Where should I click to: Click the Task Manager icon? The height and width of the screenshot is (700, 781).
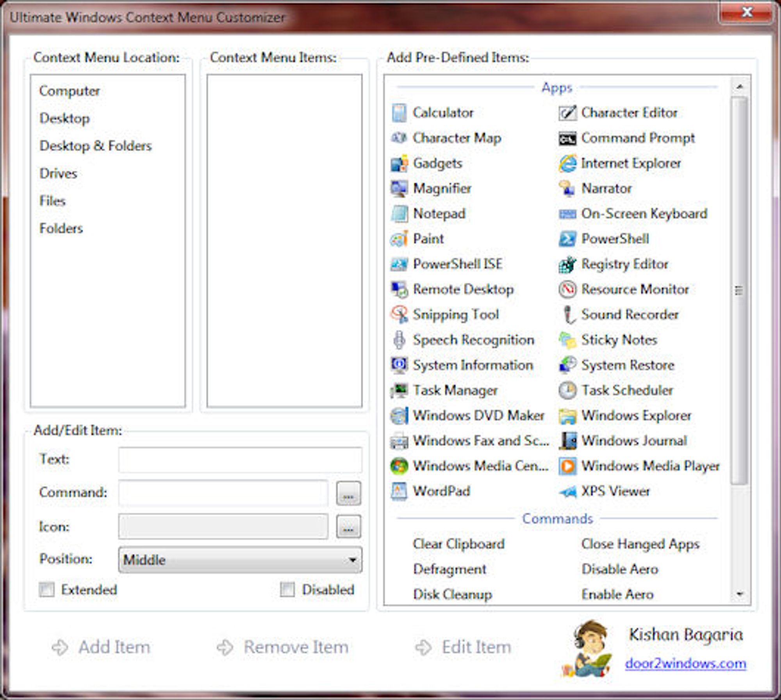tap(399, 390)
